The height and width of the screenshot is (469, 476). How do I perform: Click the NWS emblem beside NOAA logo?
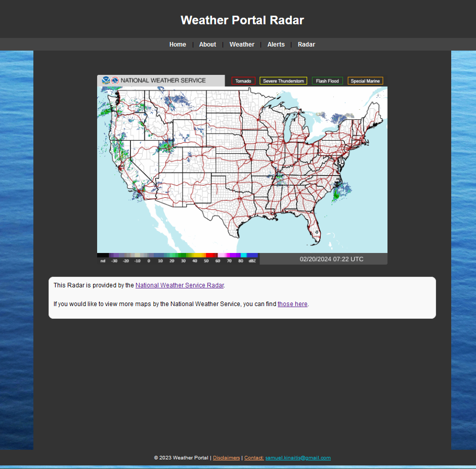(x=115, y=80)
